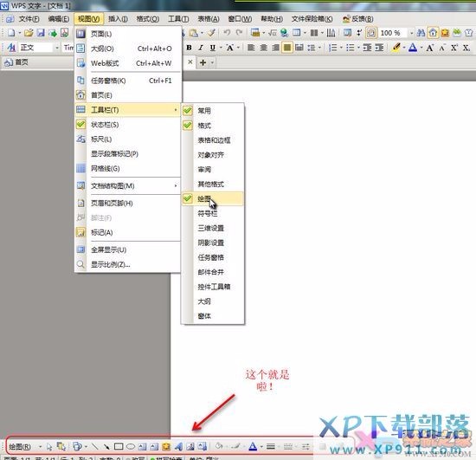Click the 绘图(R) button in drawing toolbar
This screenshot has width=476, height=460.
tap(20, 447)
